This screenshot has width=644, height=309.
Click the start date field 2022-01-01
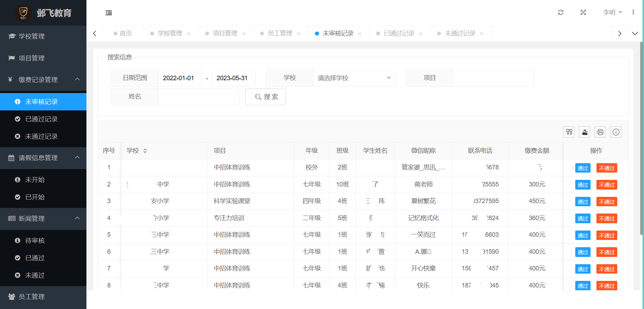(180, 78)
